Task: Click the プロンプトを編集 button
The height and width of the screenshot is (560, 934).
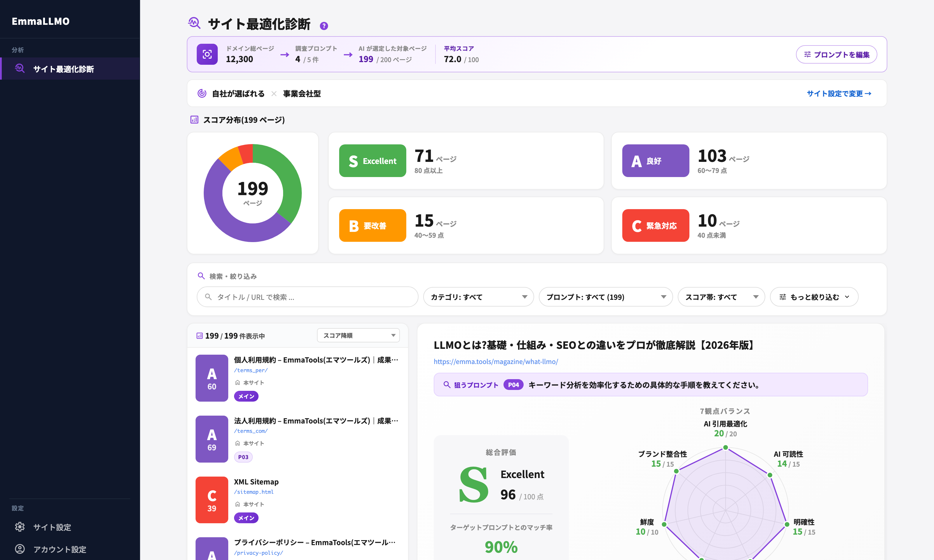Action: coord(836,54)
